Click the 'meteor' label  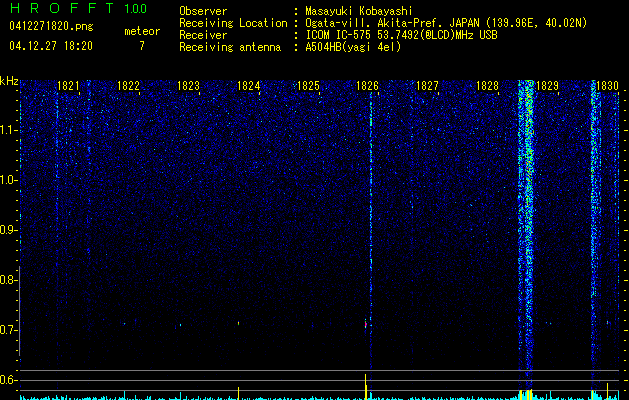(x=142, y=31)
